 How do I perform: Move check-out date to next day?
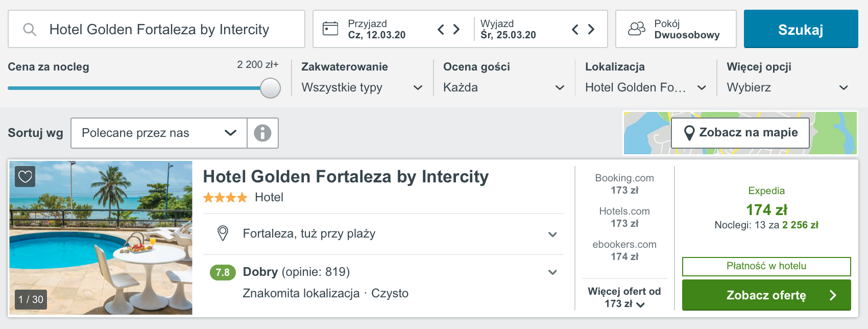click(x=591, y=29)
